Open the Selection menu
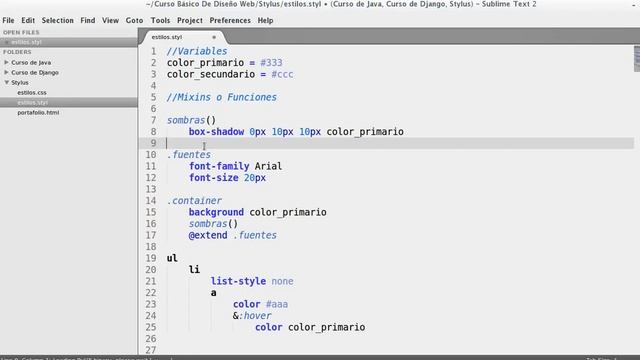640x360 pixels. pos(58,20)
